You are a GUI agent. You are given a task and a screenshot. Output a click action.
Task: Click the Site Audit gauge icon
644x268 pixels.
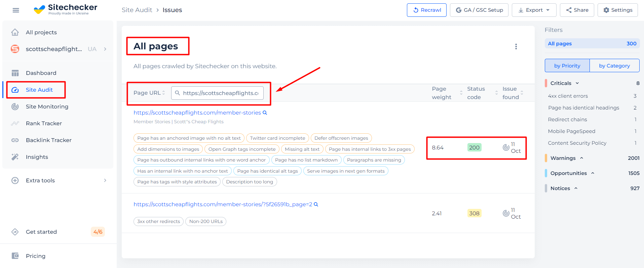15,90
